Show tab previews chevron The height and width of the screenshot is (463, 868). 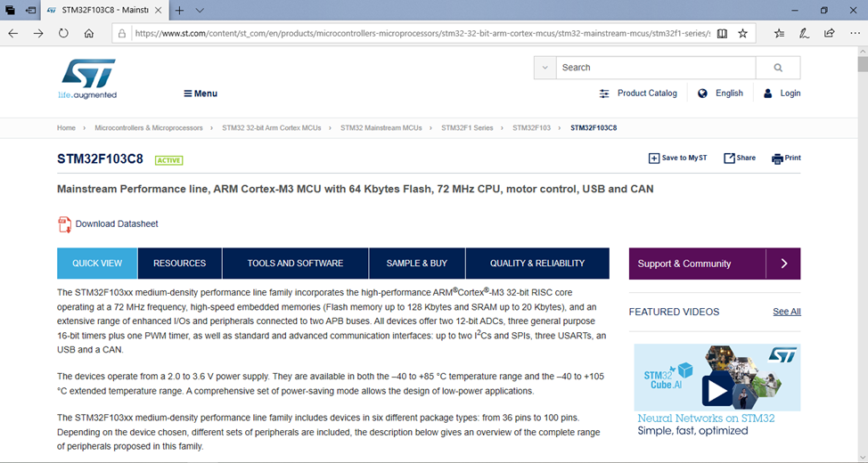[x=200, y=10]
